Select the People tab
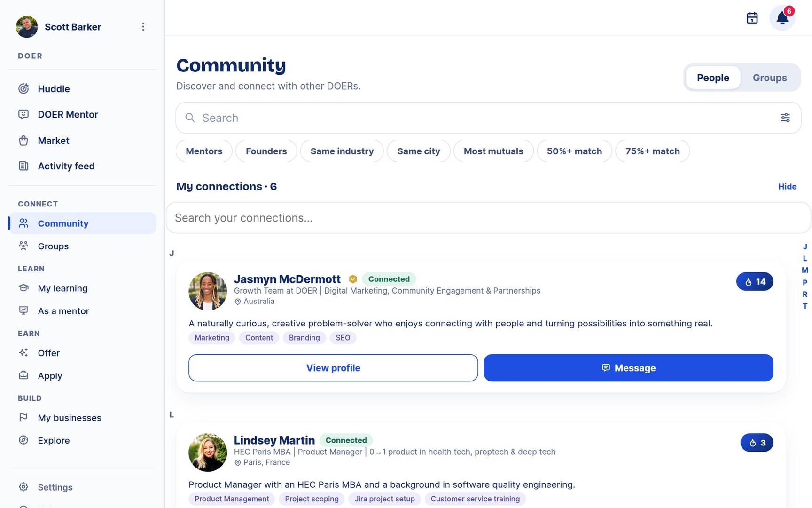This screenshot has height=508, width=812. 713,78
